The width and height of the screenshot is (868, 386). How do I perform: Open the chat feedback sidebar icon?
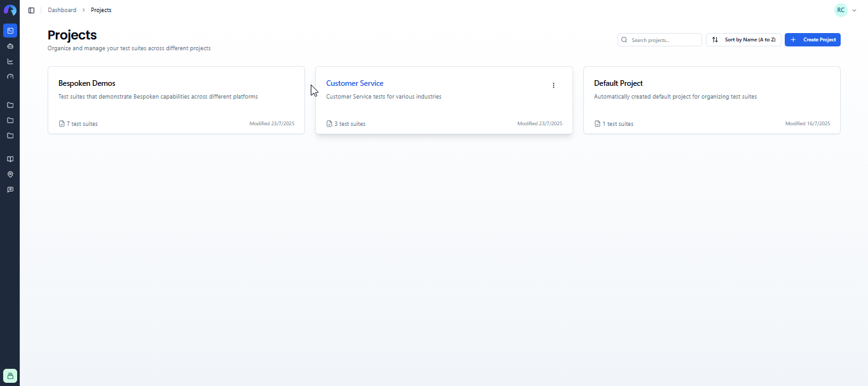[x=10, y=190]
